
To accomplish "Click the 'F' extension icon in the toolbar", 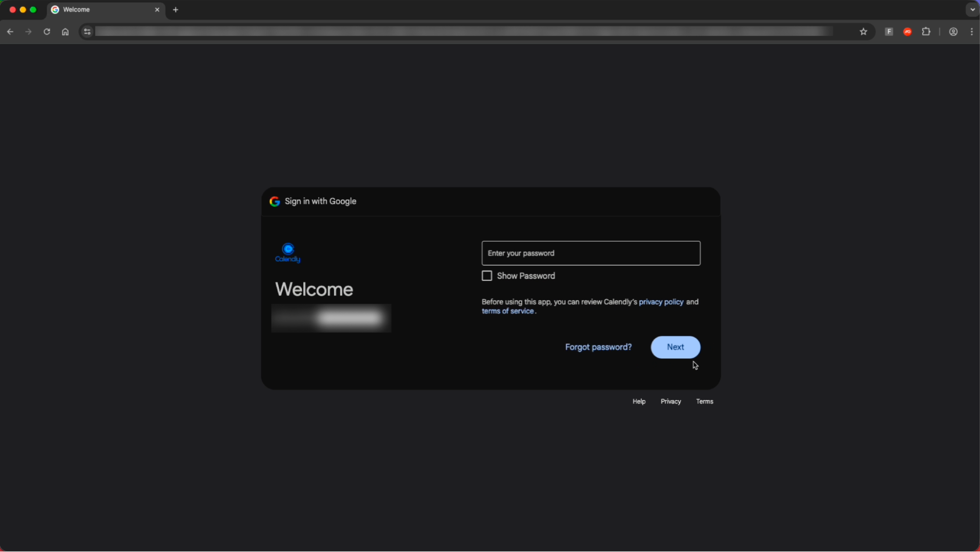I will coord(888,31).
